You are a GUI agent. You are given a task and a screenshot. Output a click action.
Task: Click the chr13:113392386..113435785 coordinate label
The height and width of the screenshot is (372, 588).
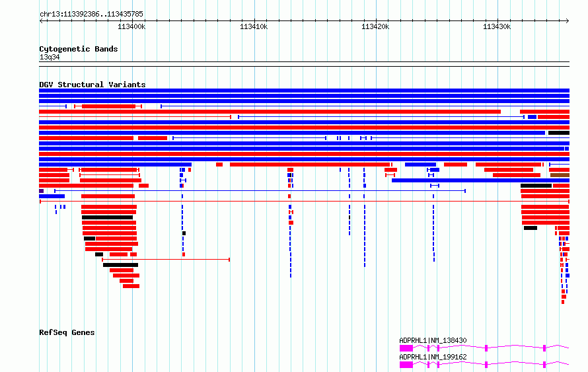[x=91, y=15]
